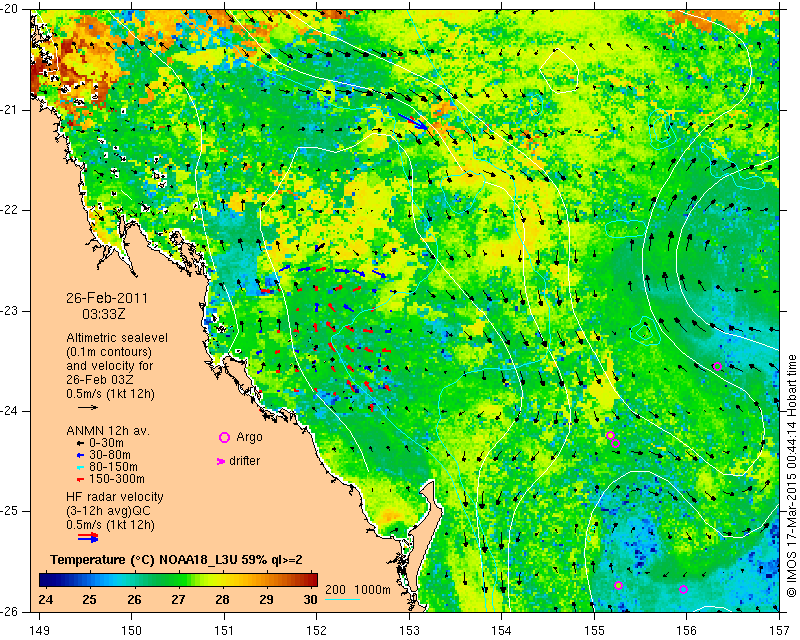Click the magenta Argo circle legend symbol

[x=224, y=437]
